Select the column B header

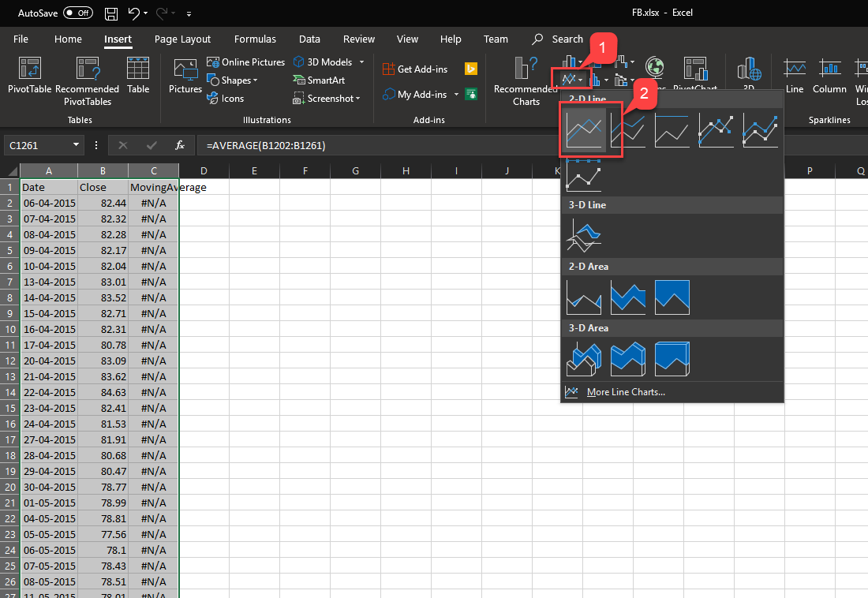(x=103, y=171)
